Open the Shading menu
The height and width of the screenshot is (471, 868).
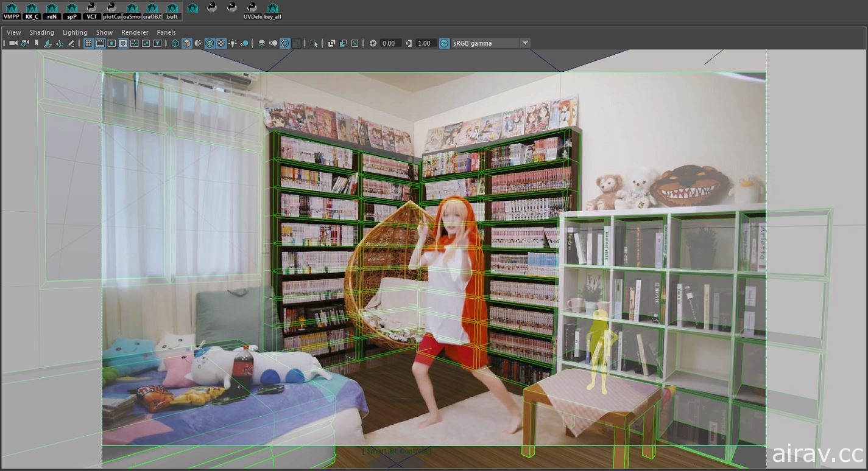tap(41, 32)
